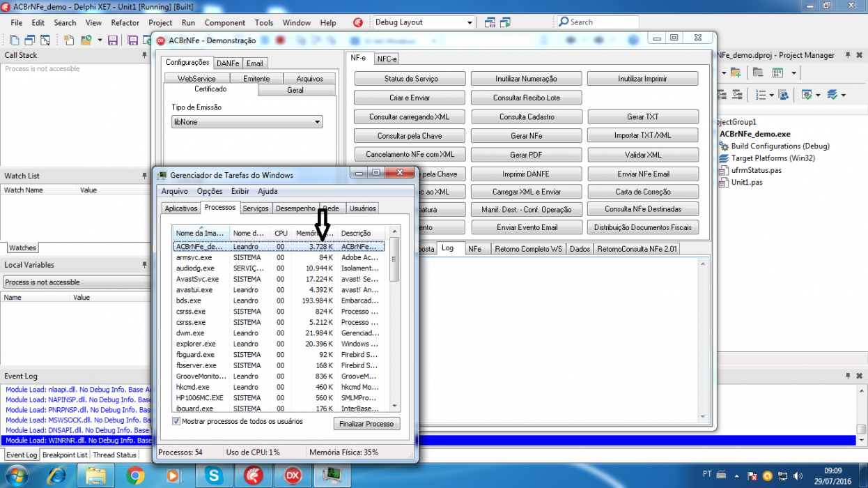
Task: Open Google Chrome from the taskbar
Action: click(x=135, y=475)
